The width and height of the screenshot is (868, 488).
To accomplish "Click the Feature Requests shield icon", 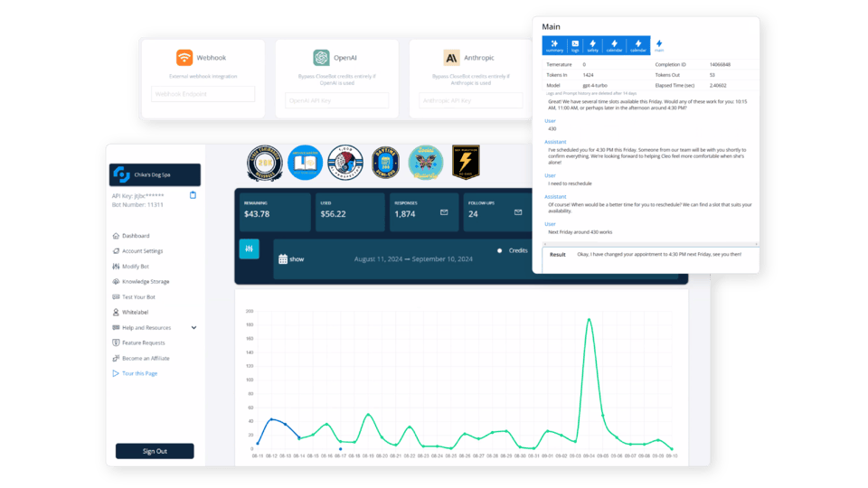I will click(116, 343).
